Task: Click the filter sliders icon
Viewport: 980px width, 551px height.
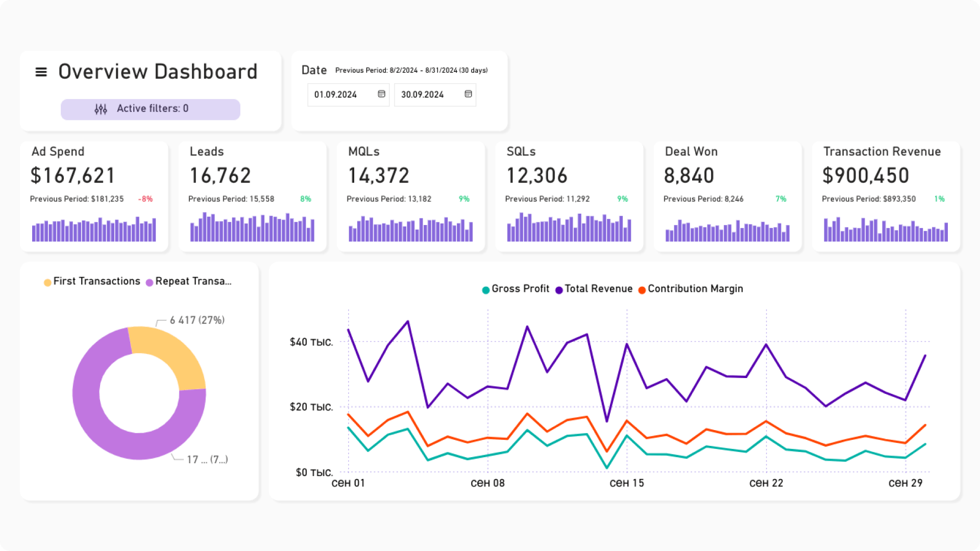Action: click(101, 109)
